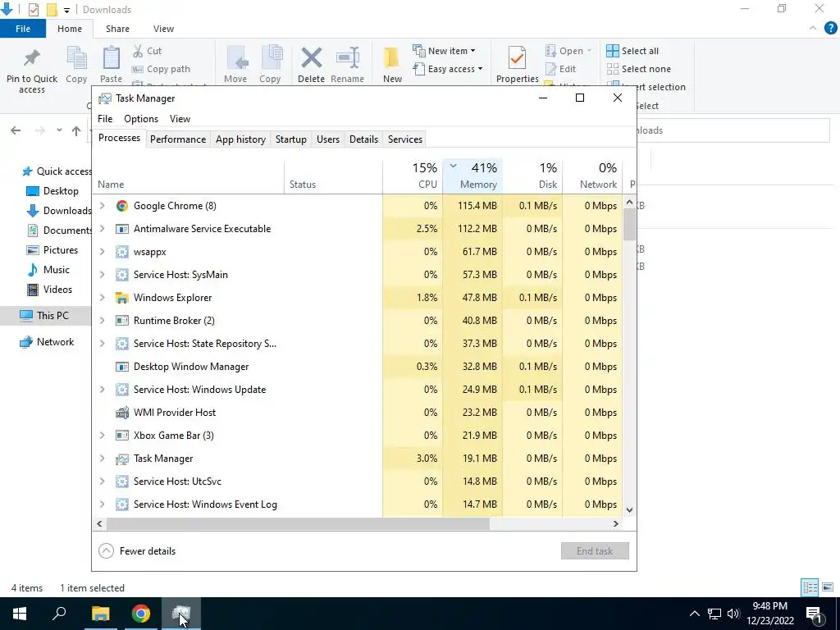
Task: Click the Delete icon in Explorer ribbon
Action: (x=311, y=58)
